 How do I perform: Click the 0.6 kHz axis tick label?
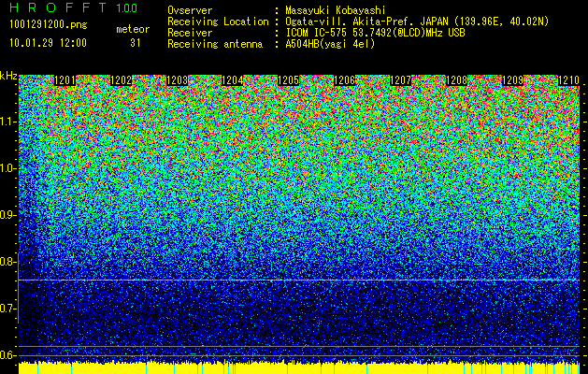[7, 355]
